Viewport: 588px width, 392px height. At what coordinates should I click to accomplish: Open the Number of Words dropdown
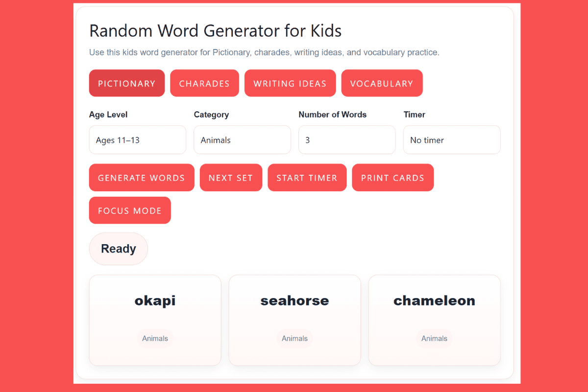pyautogui.click(x=347, y=139)
